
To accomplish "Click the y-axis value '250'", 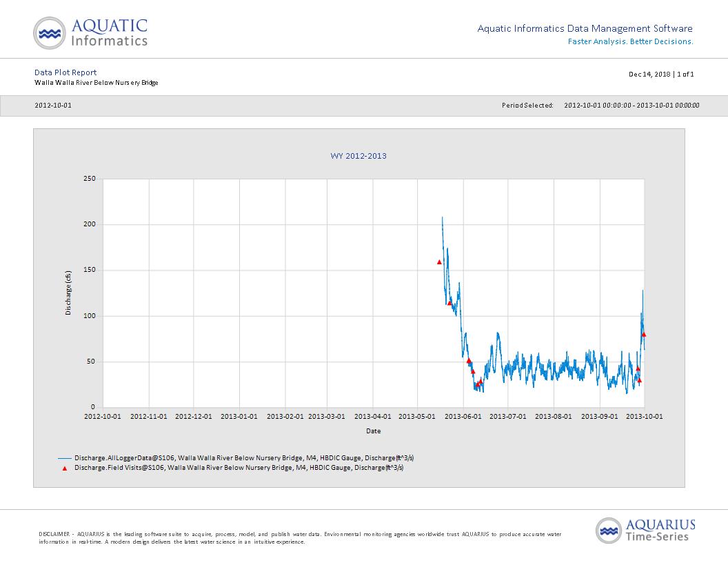I will (x=90, y=179).
